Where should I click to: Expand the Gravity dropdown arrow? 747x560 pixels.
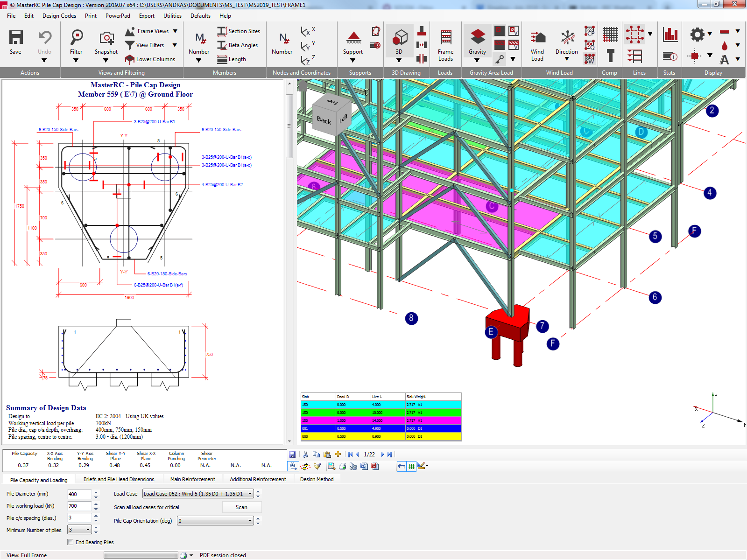(477, 60)
